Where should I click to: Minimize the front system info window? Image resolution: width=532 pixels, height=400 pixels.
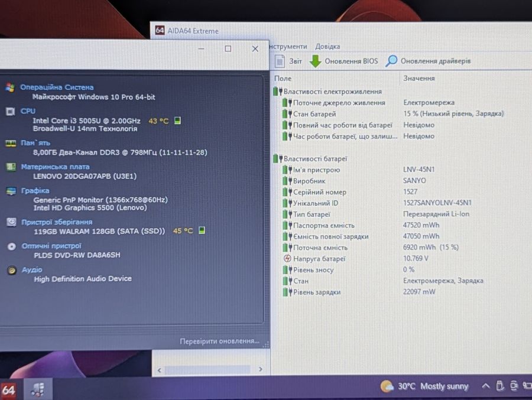201,48
